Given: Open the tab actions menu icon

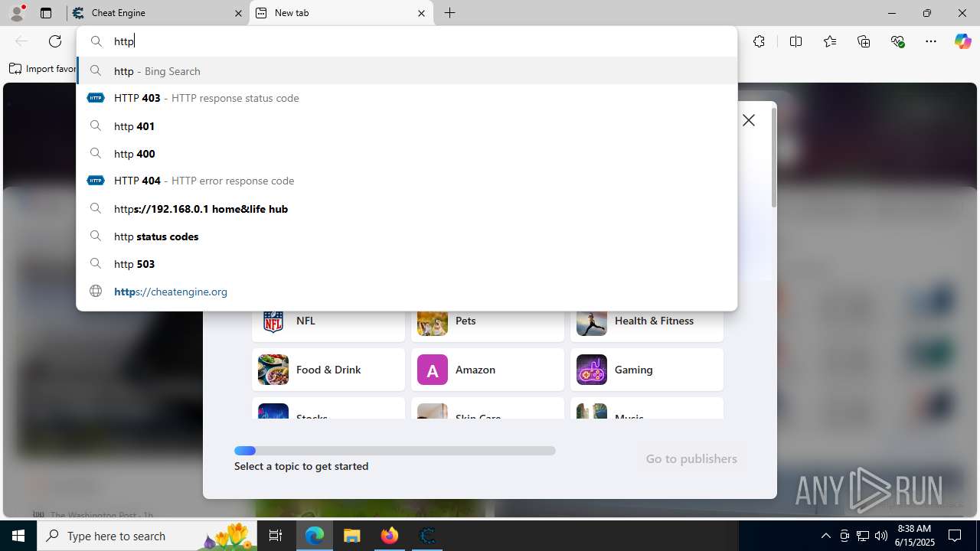Looking at the screenshot, I should click(46, 13).
